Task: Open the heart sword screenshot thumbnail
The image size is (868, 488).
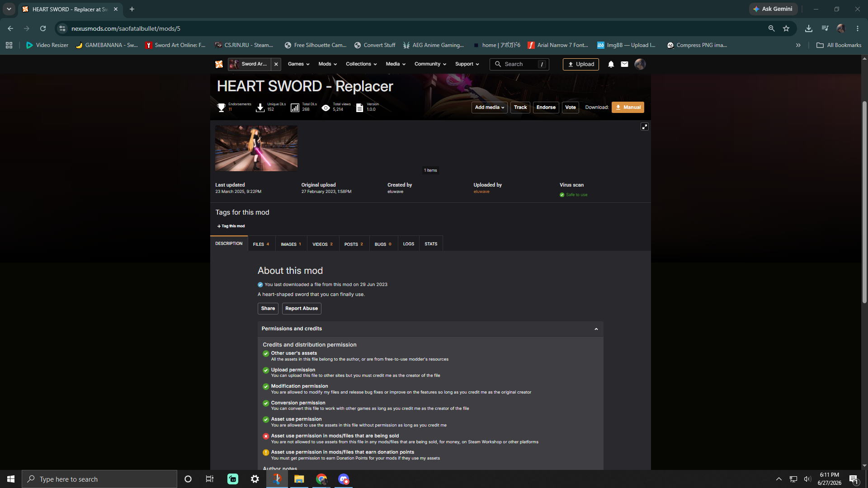Action: [x=256, y=148]
